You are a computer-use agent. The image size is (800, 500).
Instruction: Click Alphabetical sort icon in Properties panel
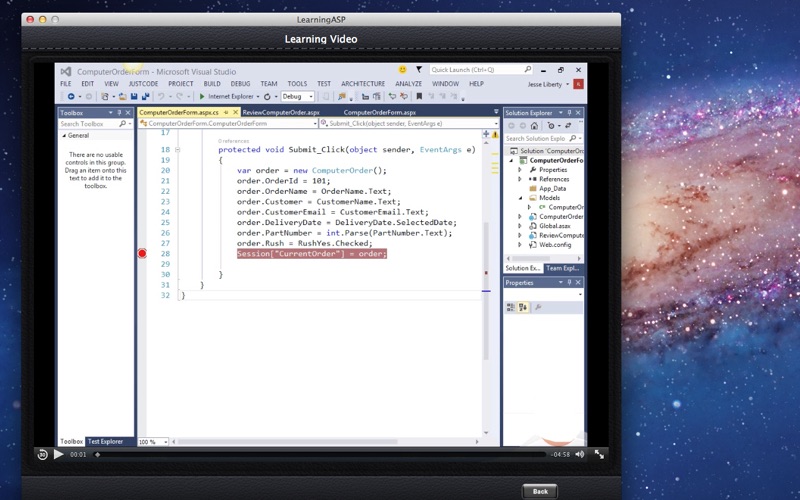click(523, 307)
